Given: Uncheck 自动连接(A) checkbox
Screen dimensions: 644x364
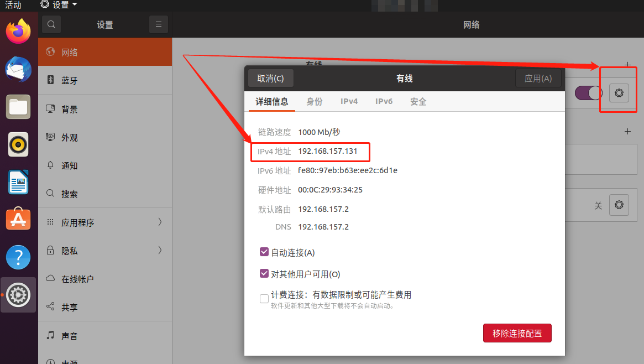Looking at the screenshot, I should pos(264,252).
